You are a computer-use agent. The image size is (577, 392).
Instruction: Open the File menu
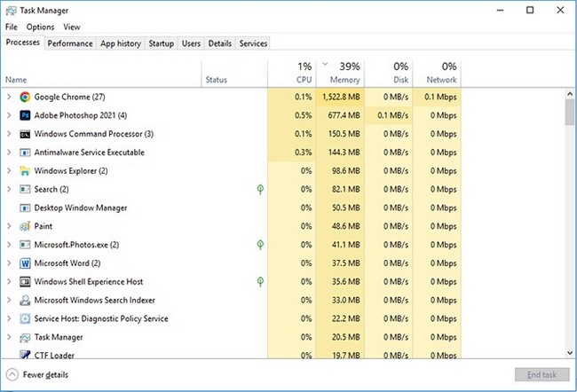pos(12,27)
